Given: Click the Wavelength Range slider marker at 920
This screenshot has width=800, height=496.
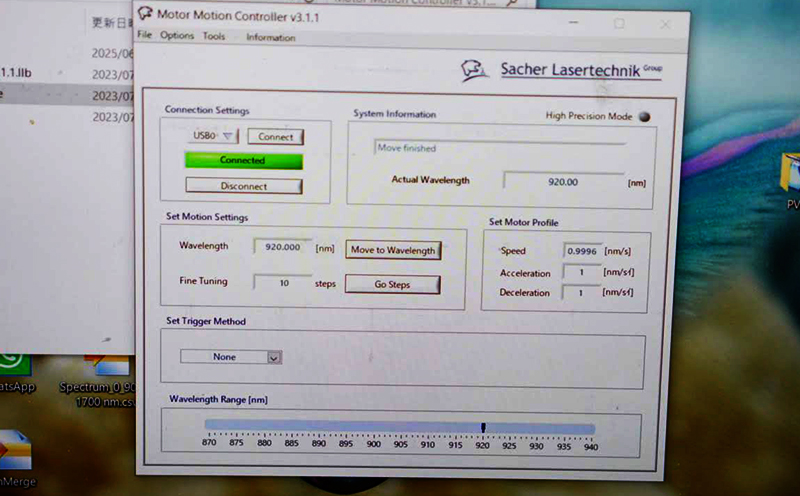Looking at the screenshot, I should [x=483, y=428].
